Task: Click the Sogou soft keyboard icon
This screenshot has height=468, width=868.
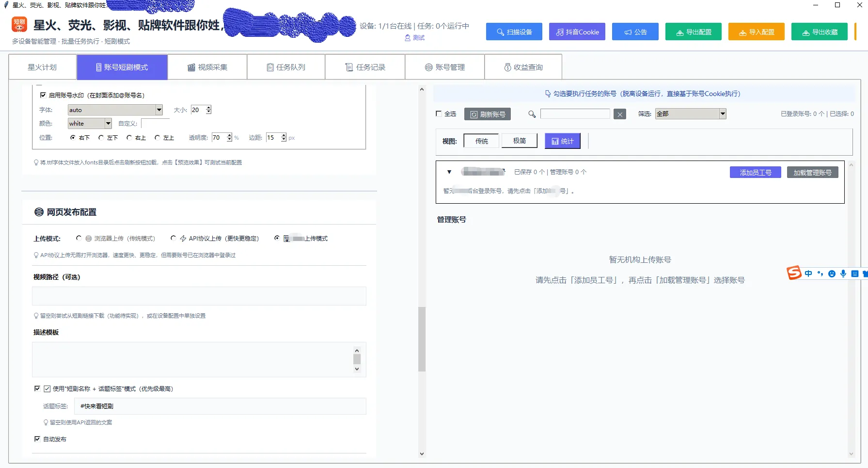Action: pyautogui.click(x=855, y=274)
